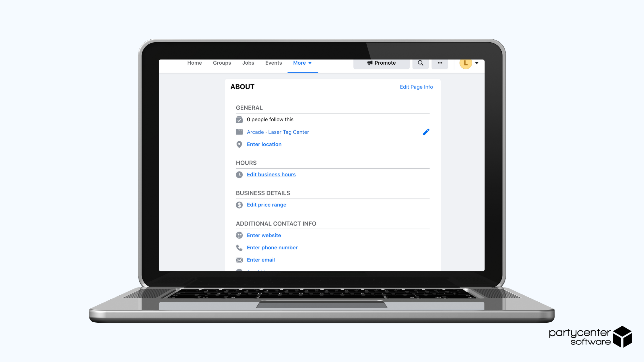Click the clock icon next to Hours
The width and height of the screenshot is (644, 362).
click(239, 174)
